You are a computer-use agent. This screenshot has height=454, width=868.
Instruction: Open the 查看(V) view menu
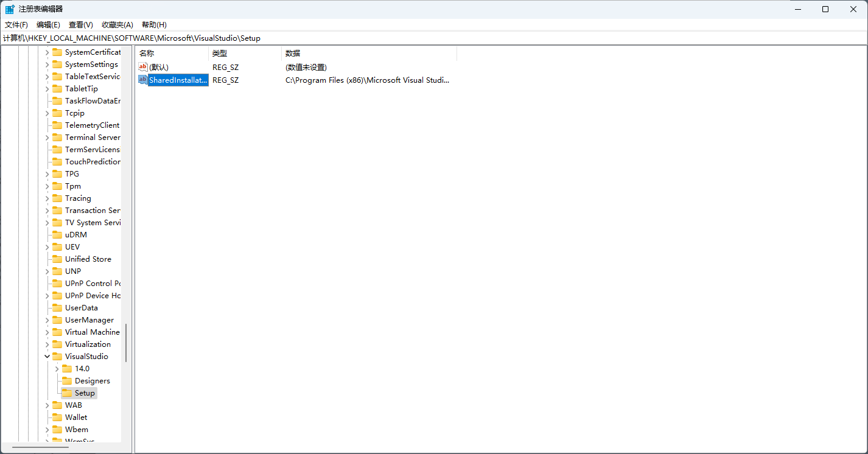tap(80, 25)
